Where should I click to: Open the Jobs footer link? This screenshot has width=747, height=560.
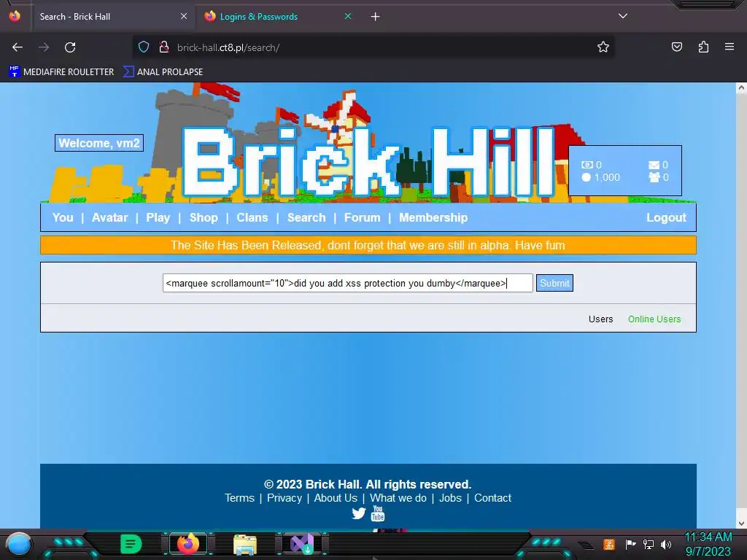coord(450,498)
